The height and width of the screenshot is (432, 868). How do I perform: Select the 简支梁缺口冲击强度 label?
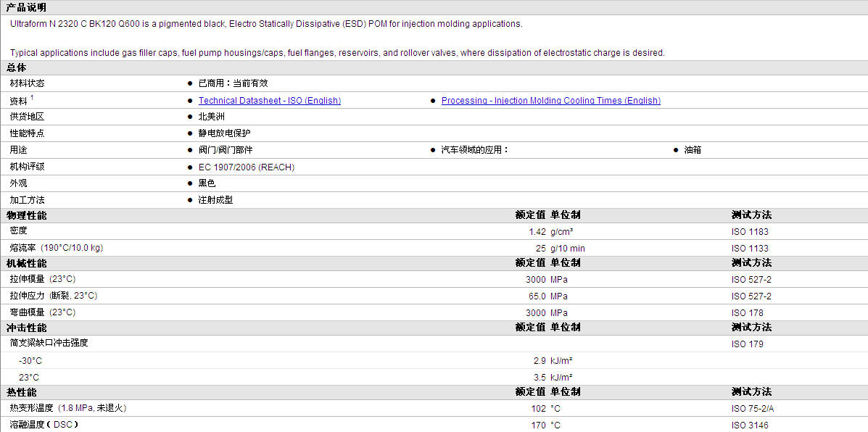click(49, 343)
